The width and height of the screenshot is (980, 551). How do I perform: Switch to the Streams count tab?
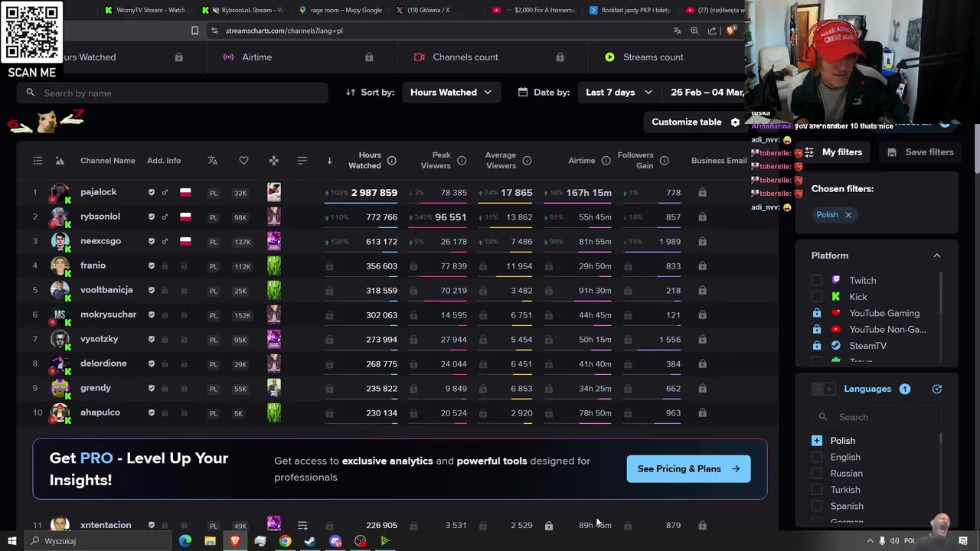pos(653,57)
